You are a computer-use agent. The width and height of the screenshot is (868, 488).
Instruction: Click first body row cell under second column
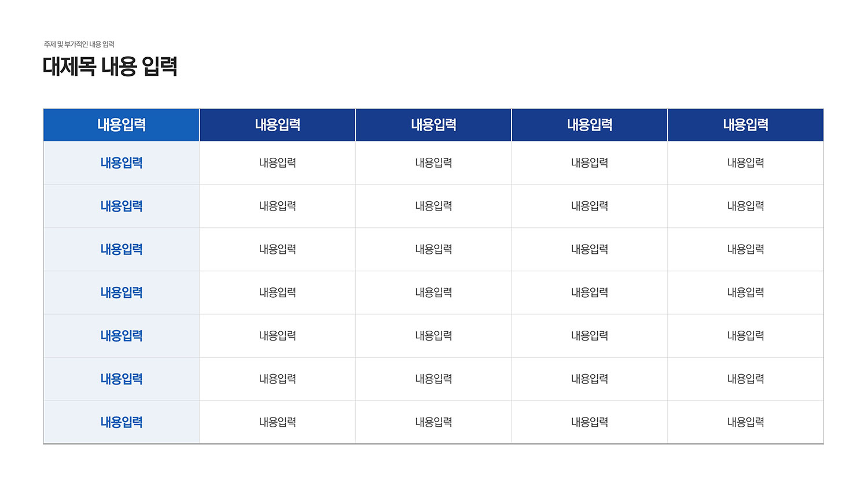pos(278,163)
